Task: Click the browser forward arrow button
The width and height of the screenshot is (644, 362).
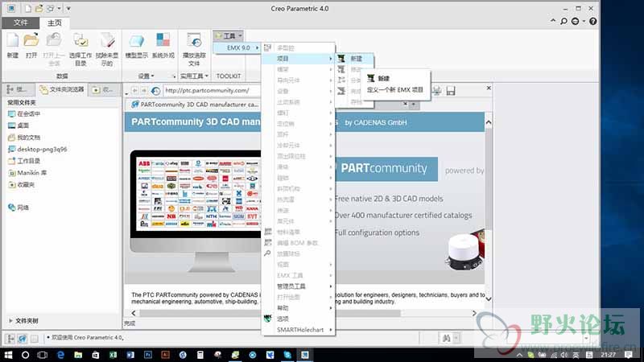Action: (144, 90)
